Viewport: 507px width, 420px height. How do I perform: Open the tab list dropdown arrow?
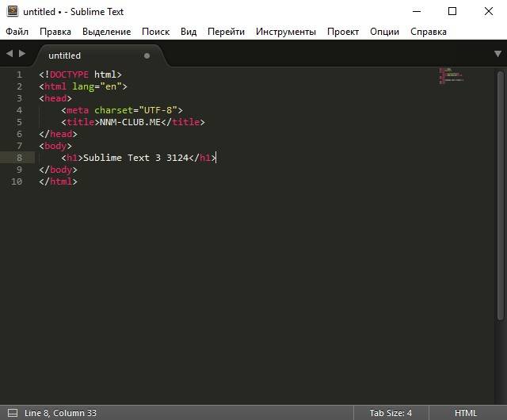click(497, 54)
